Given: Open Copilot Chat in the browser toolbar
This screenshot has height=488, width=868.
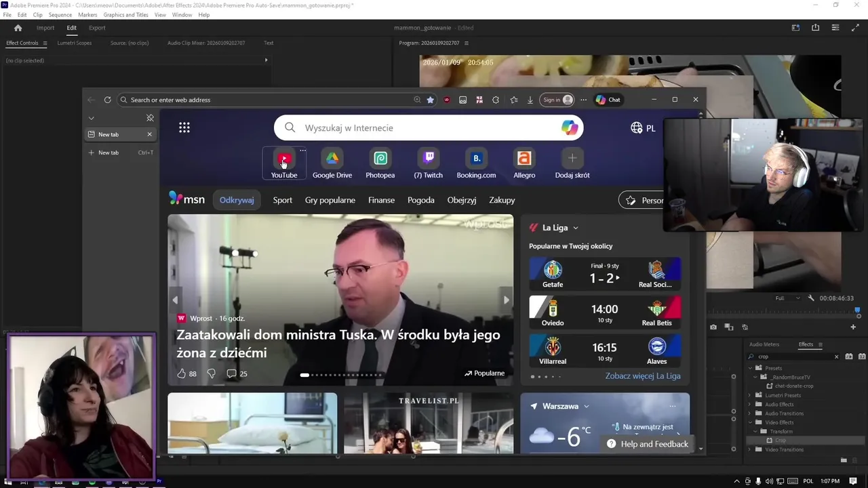Looking at the screenshot, I should (608, 100).
